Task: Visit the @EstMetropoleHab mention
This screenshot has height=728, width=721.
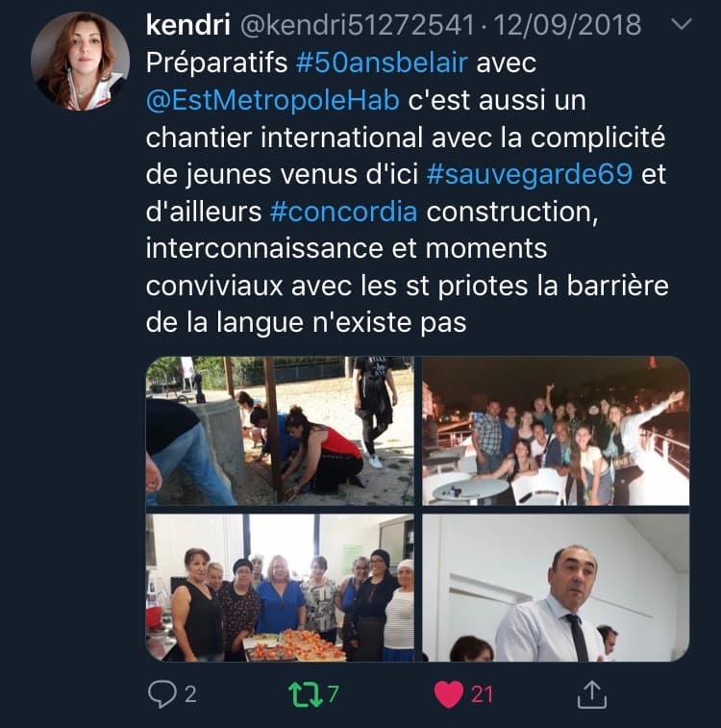Action: pos(272,100)
